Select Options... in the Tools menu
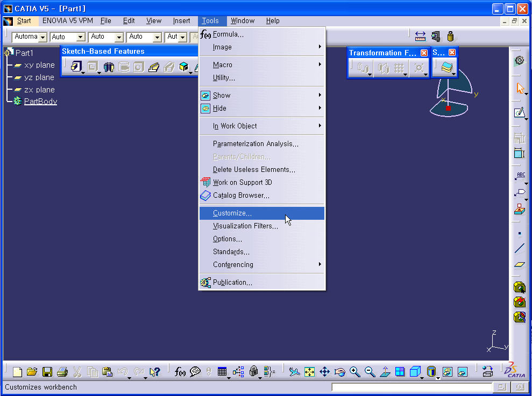 [x=228, y=239]
